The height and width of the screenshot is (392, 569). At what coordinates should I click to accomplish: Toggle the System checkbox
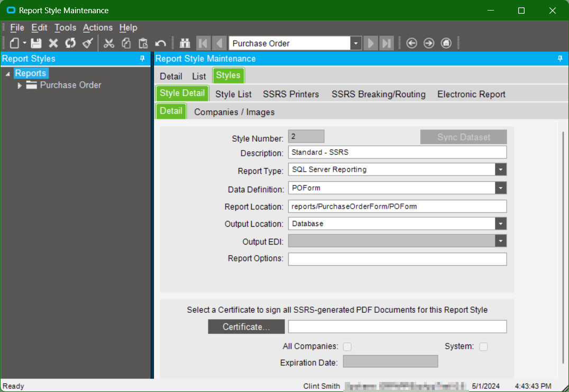tap(483, 347)
